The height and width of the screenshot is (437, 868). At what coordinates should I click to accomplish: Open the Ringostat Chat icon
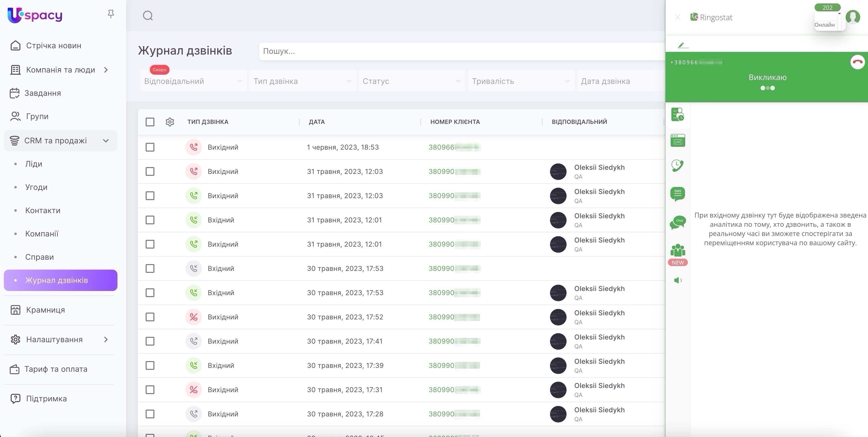pyautogui.click(x=678, y=223)
